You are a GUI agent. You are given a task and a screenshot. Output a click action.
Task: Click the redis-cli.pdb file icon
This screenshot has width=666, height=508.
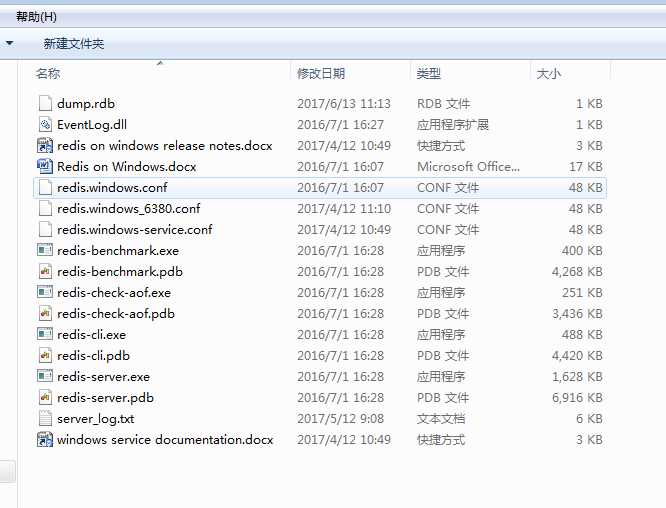pos(45,356)
